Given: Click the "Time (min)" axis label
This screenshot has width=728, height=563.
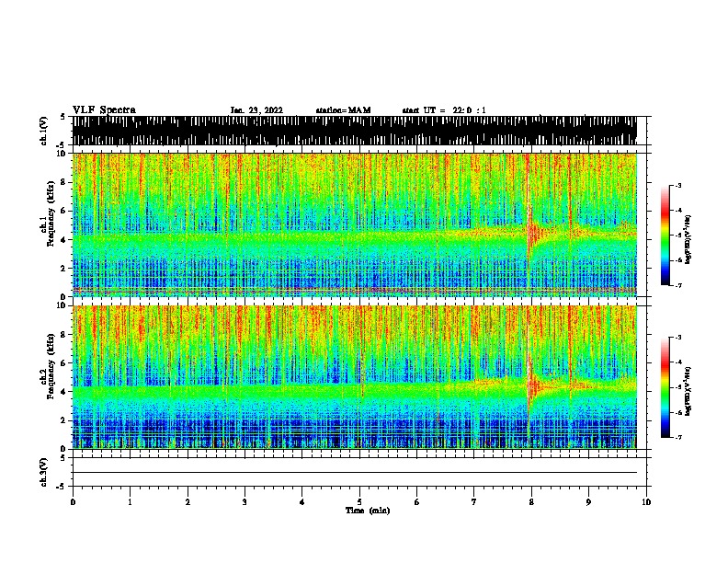Looking at the screenshot, I should pyautogui.click(x=368, y=511).
